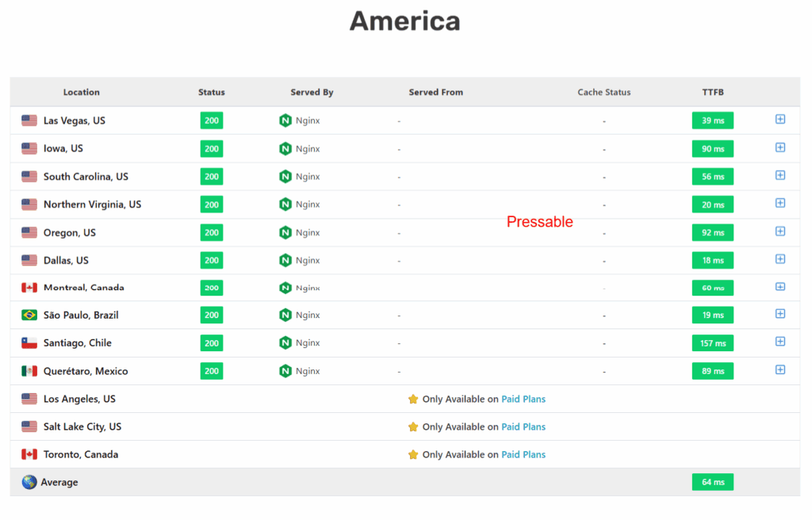The height and width of the screenshot is (520, 812).
Task: Click the Brazil flag beside São Paulo
Action: [x=29, y=315]
